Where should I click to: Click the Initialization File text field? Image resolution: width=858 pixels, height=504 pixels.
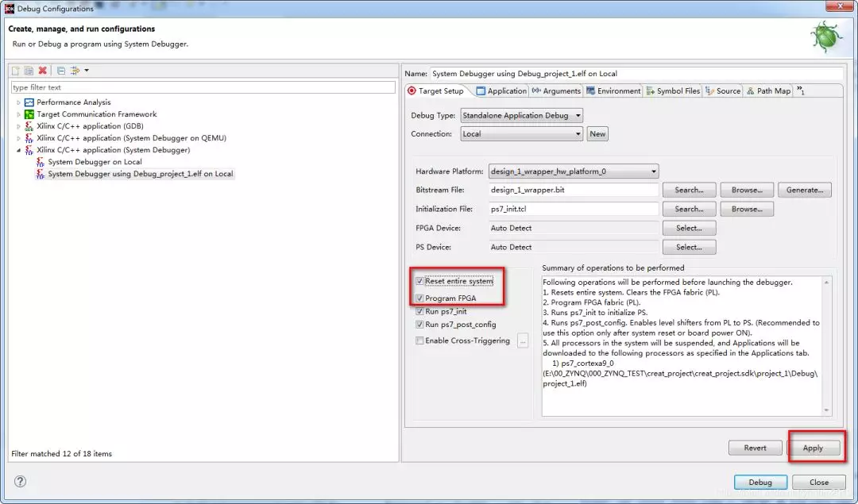click(574, 209)
